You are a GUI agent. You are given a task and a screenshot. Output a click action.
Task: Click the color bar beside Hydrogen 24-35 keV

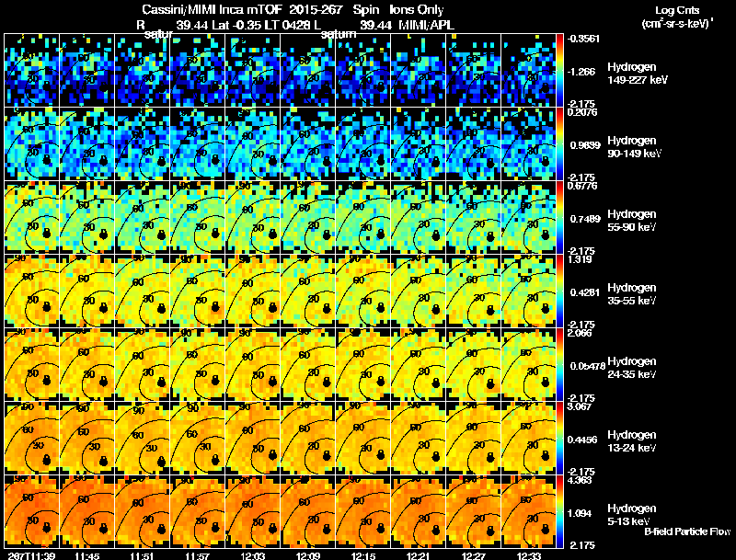coord(560,365)
